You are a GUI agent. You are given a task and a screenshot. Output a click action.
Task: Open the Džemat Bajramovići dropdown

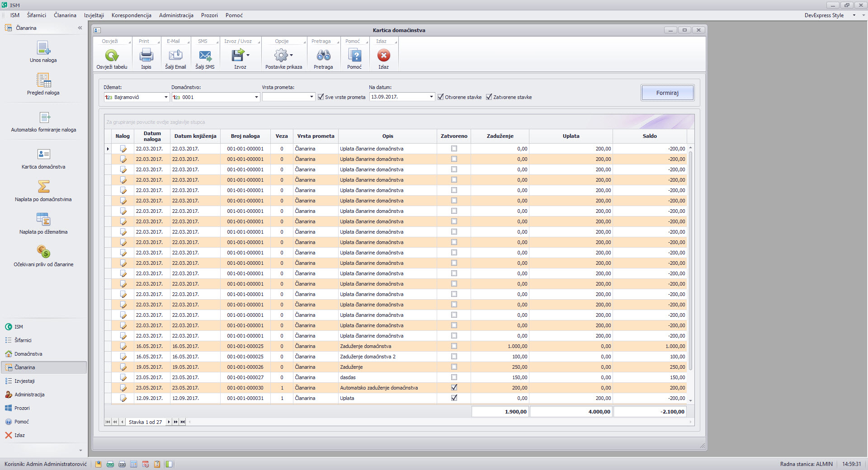click(x=166, y=97)
